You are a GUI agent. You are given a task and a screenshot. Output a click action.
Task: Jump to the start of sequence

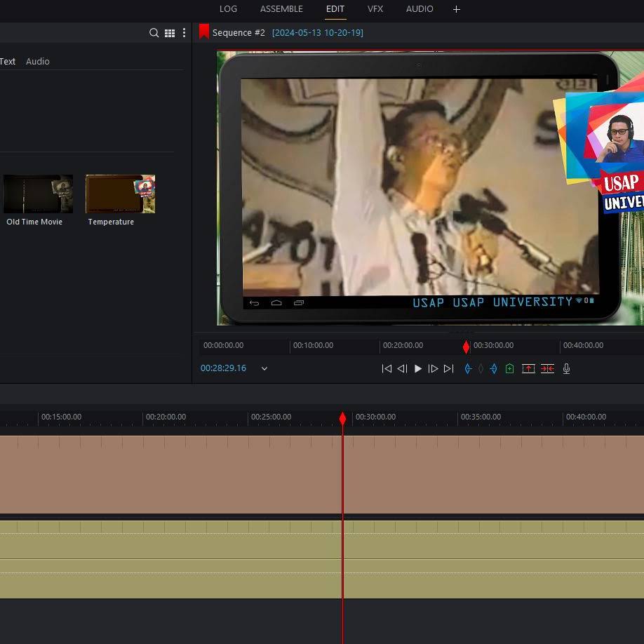click(387, 368)
